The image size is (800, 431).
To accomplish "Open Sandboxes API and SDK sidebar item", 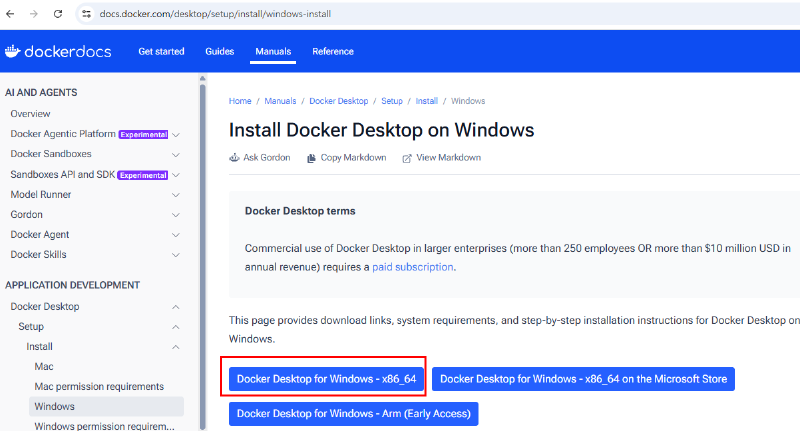I will point(62,174).
